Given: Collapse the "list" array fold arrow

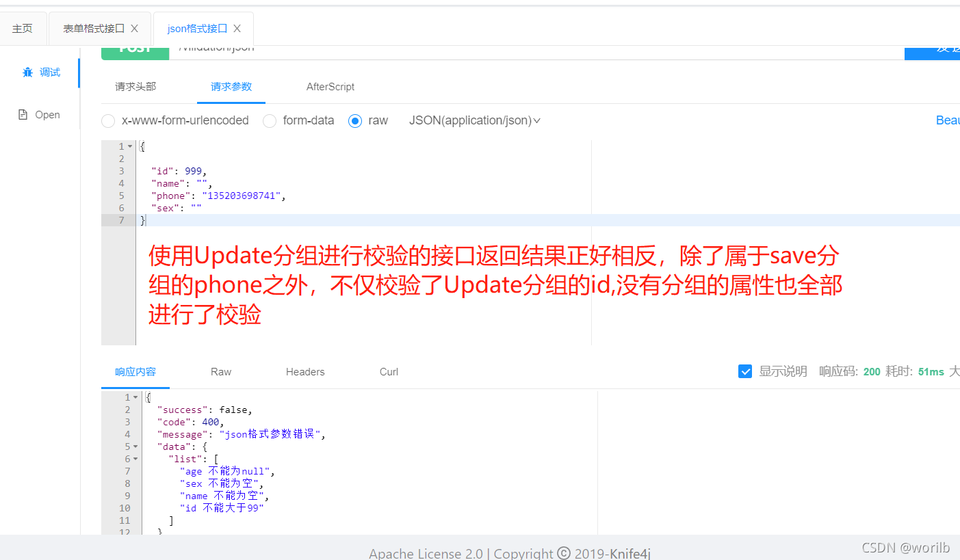Looking at the screenshot, I should click(135, 459).
